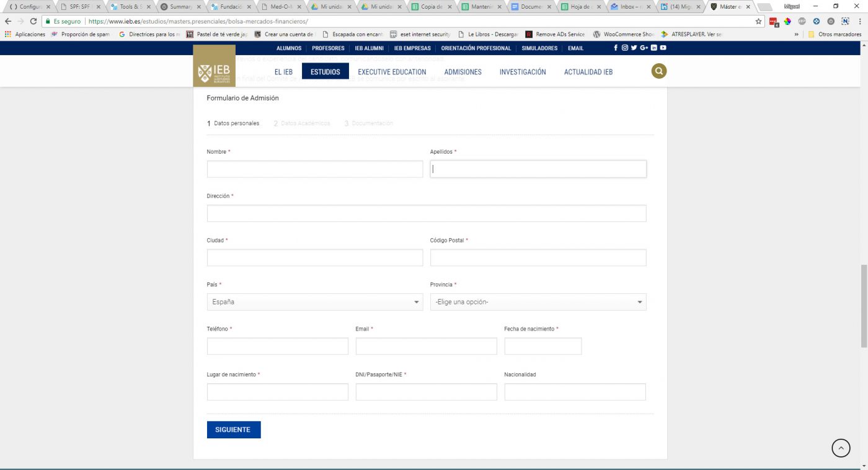The image size is (868, 470).
Task: Click the IEB logo
Action: [214, 72]
